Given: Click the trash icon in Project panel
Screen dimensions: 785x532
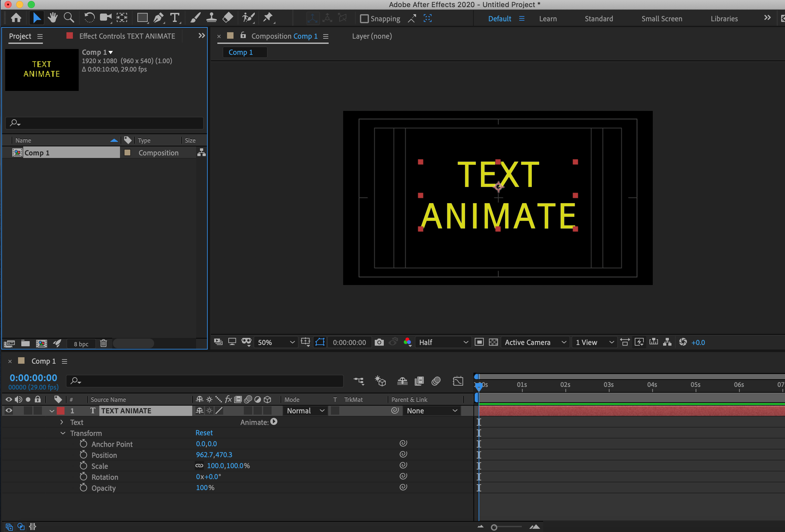Looking at the screenshot, I should tap(103, 343).
